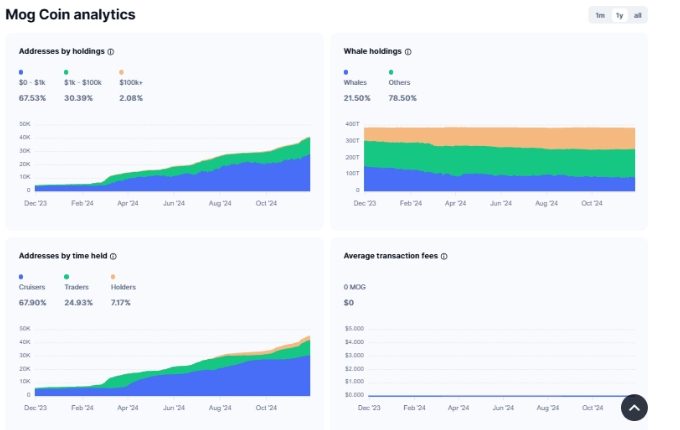Image resolution: width=680 pixels, height=430 pixels.
Task: Click the Average transaction fees title
Action: click(x=391, y=256)
